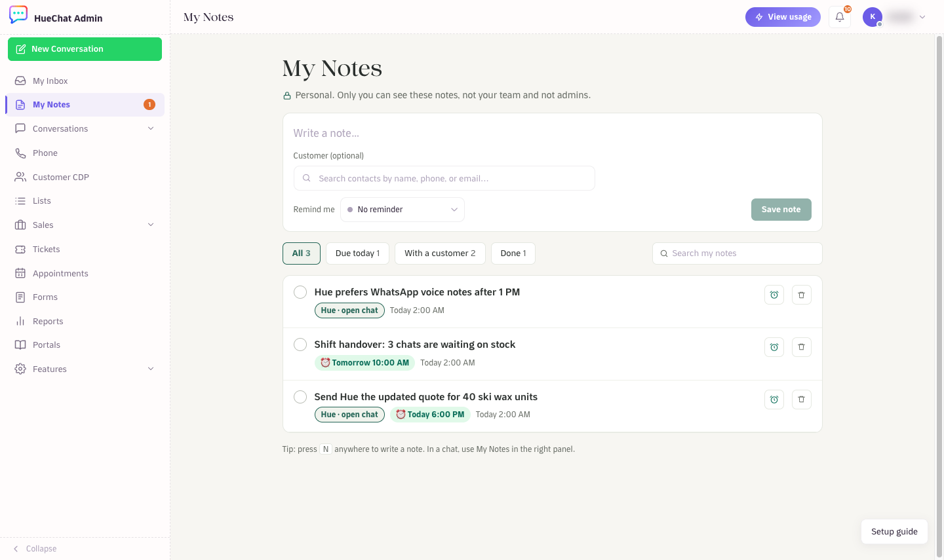Open Lists in sidebar
Image resolution: width=944 pixels, height=560 pixels.
[85, 200]
